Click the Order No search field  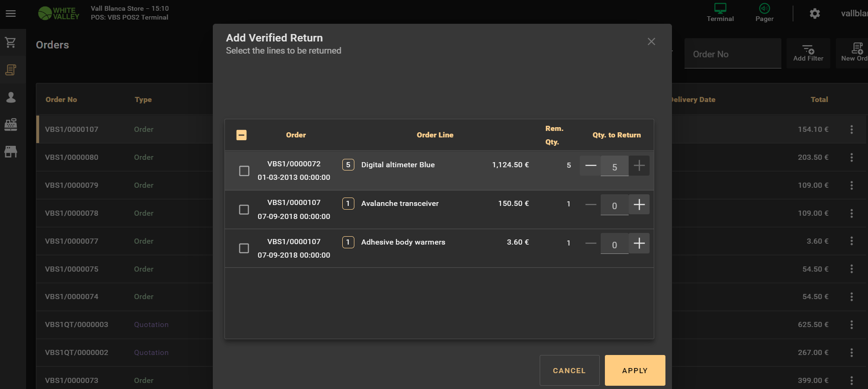tap(732, 54)
